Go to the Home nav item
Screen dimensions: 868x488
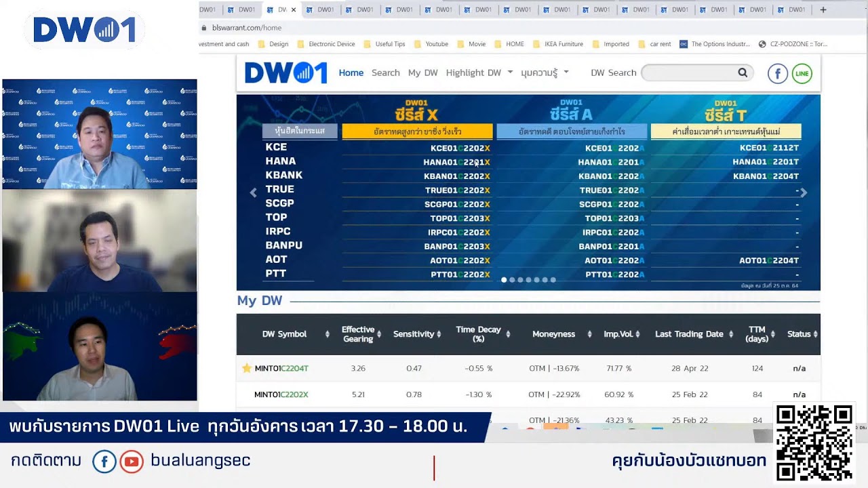click(x=351, y=73)
